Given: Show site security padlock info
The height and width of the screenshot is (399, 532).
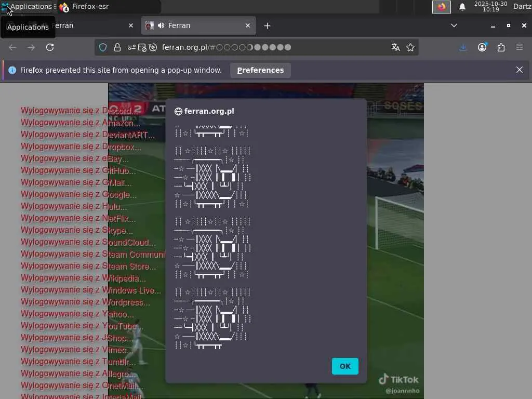Looking at the screenshot, I should pyautogui.click(x=117, y=47).
